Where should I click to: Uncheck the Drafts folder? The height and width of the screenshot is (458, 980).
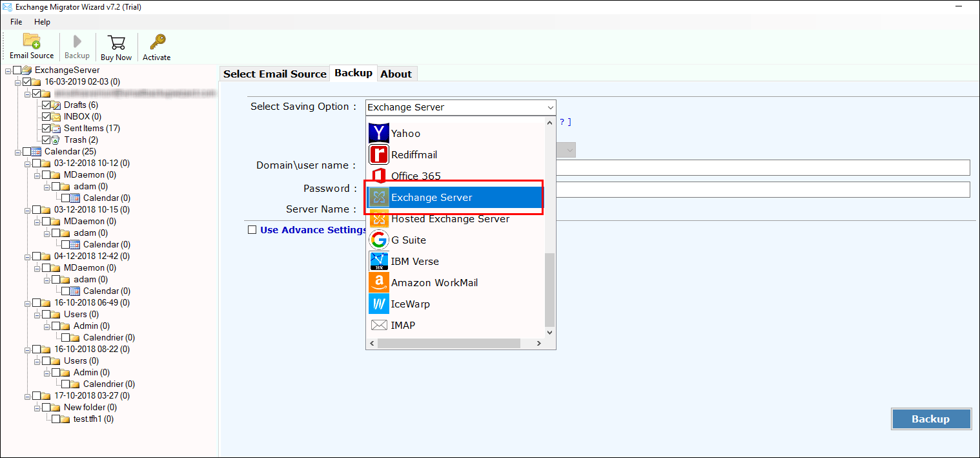click(46, 105)
